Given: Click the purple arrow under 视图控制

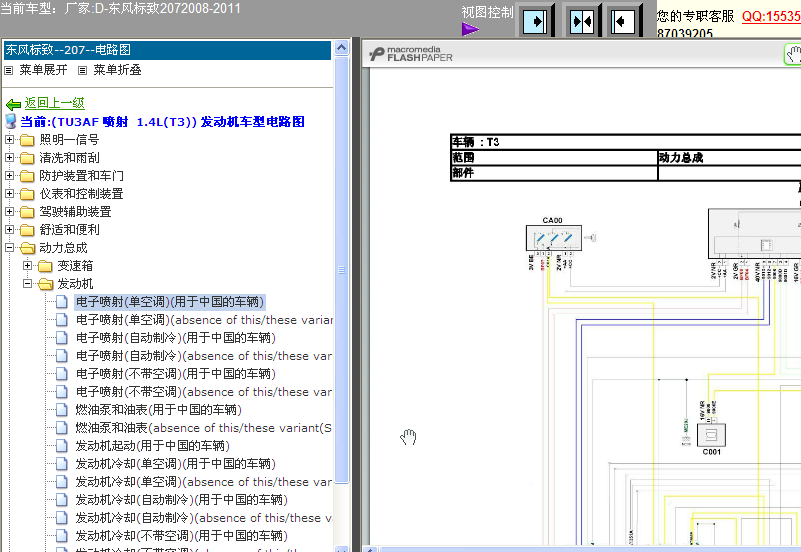Looking at the screenshot, I should click(x=470, y=29).
